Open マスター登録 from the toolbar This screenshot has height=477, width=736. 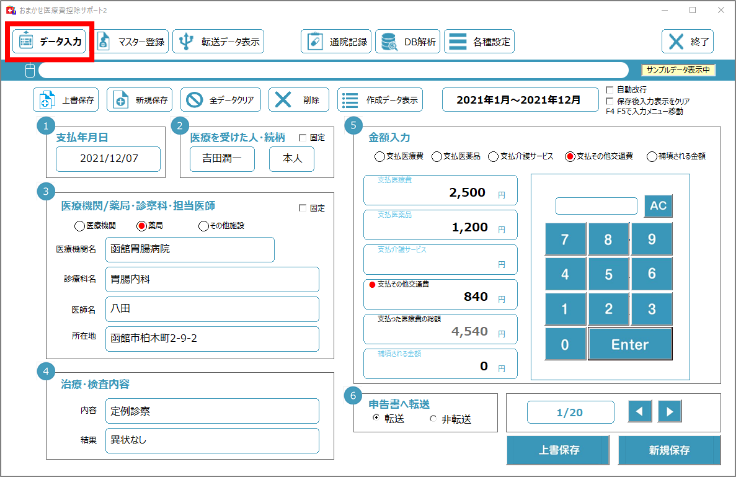132,42
